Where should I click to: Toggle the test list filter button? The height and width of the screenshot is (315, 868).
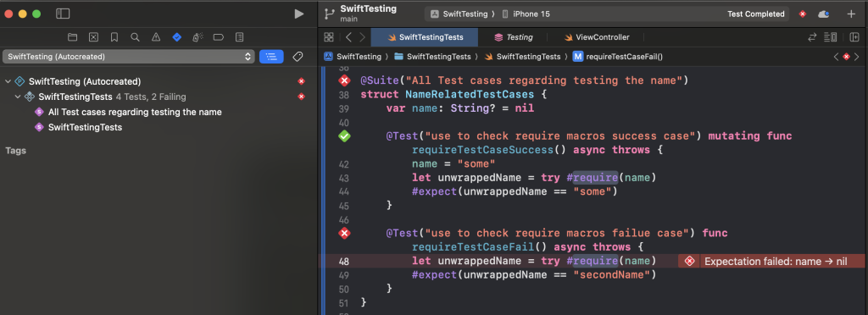[271, 57]
